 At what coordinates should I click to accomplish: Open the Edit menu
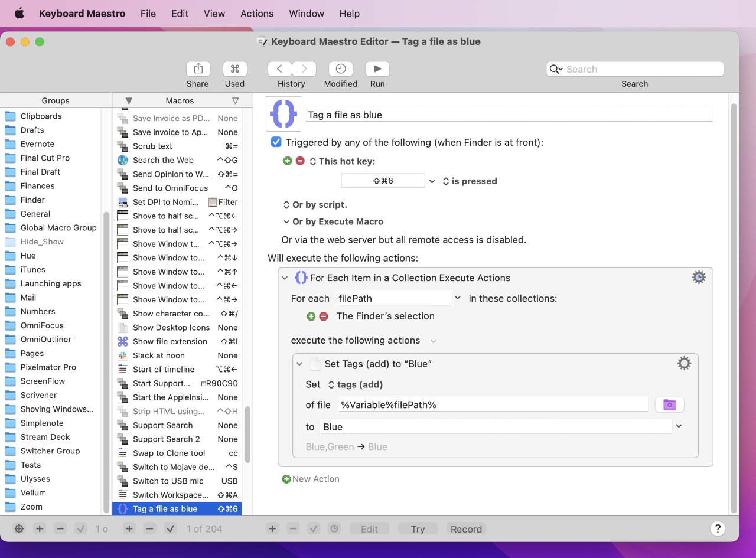[x=180, y=13]
